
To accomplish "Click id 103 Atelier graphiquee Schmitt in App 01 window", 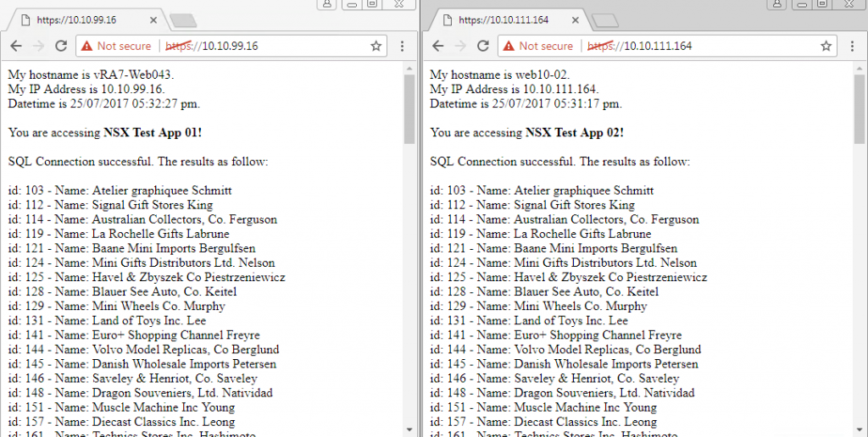I will [120, 191].
